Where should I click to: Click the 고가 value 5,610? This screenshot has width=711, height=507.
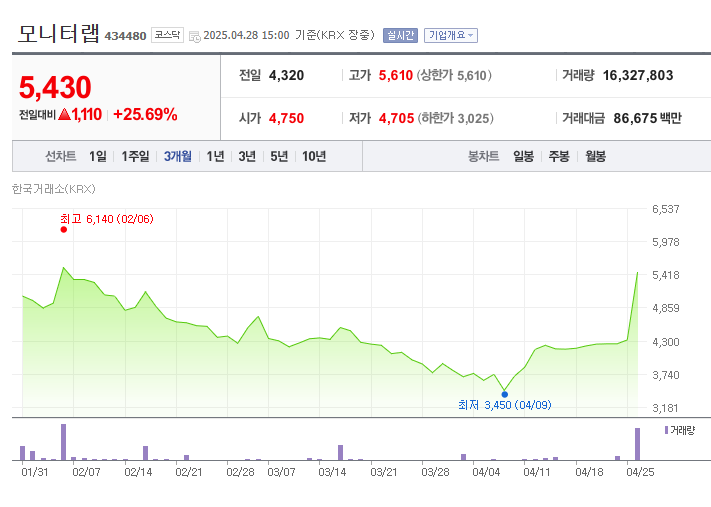tap(396, 75)
